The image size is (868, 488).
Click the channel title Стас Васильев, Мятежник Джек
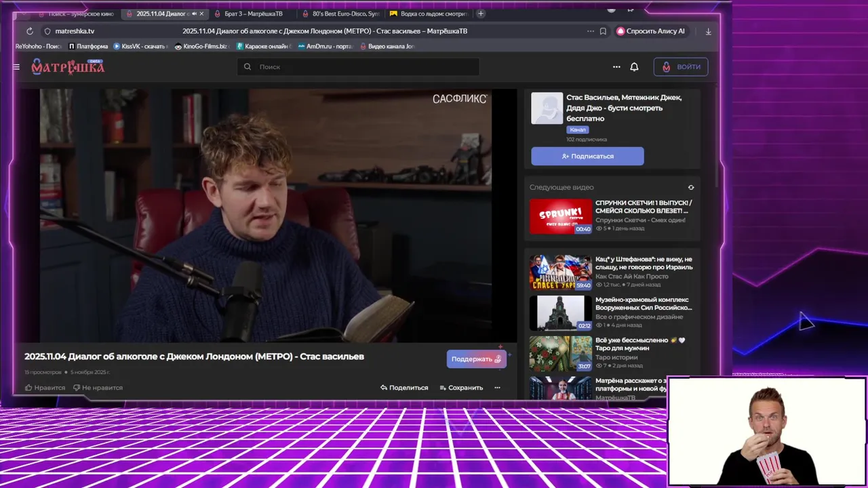click(624, 108)
